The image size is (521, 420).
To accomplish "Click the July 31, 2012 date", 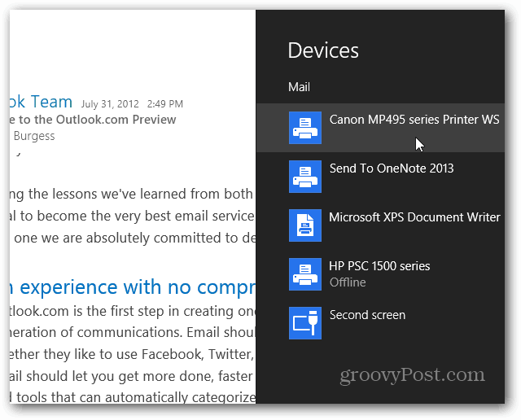I will tap(110, 104).
